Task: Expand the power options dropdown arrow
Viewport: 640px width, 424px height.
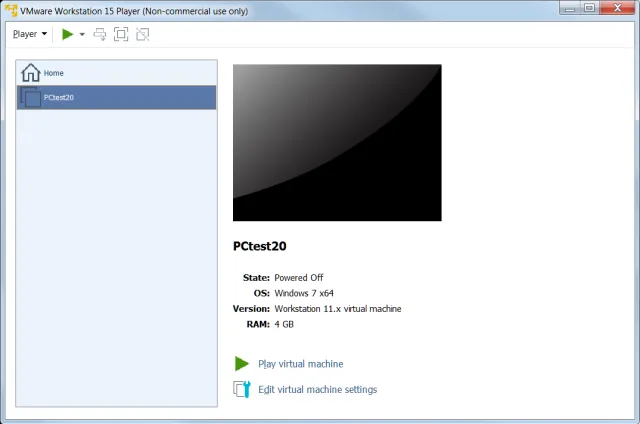Action: [82, 34]
